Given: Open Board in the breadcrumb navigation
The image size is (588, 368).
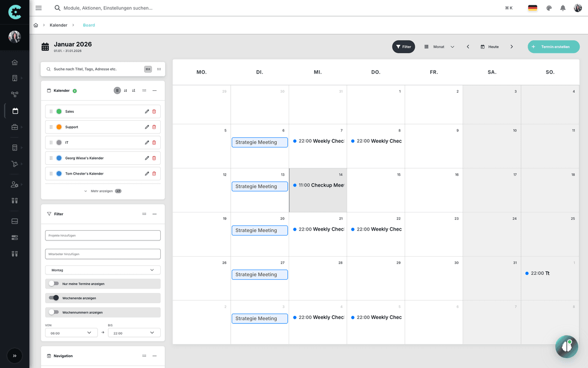Looking at the screenshot, I should [x=89, y=25].
